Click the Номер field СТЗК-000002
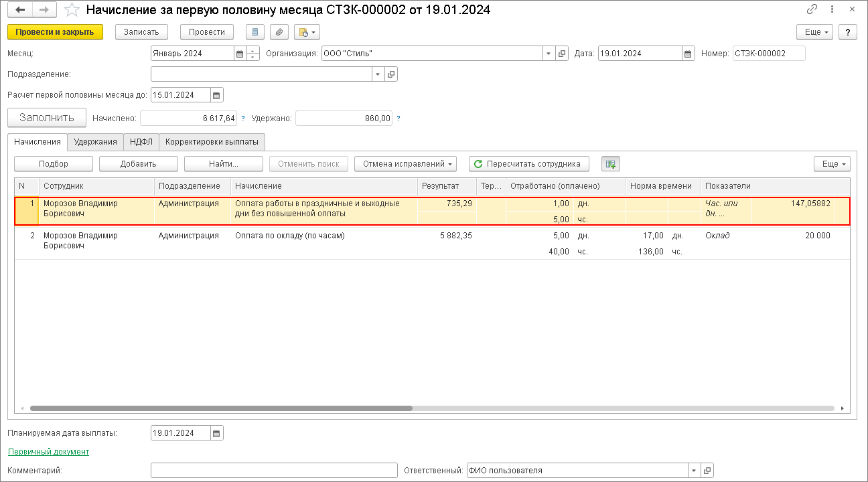The image size is (868, 482). [x=769, y=54]
